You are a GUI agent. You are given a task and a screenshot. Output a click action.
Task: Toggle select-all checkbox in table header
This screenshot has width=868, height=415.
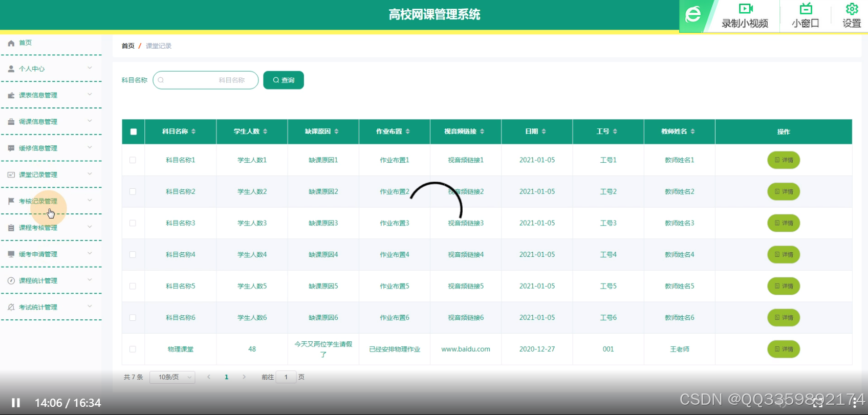coord(134,132)
